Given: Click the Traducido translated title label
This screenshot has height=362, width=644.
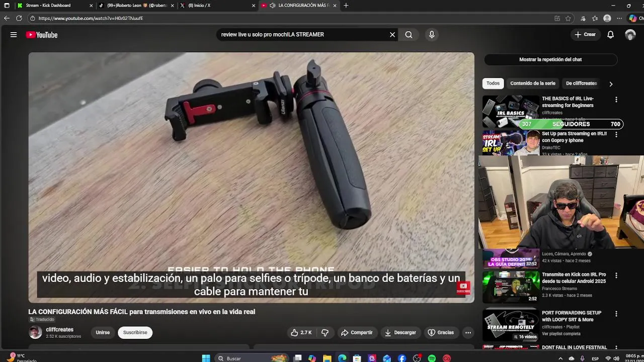Looking at the screenshot, I should 41,319.
